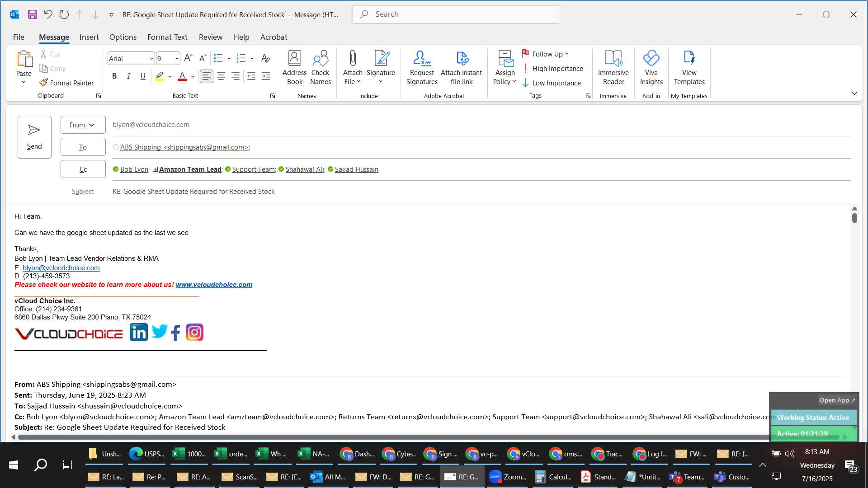Open Viva Insights add-in

pos(651,68)
